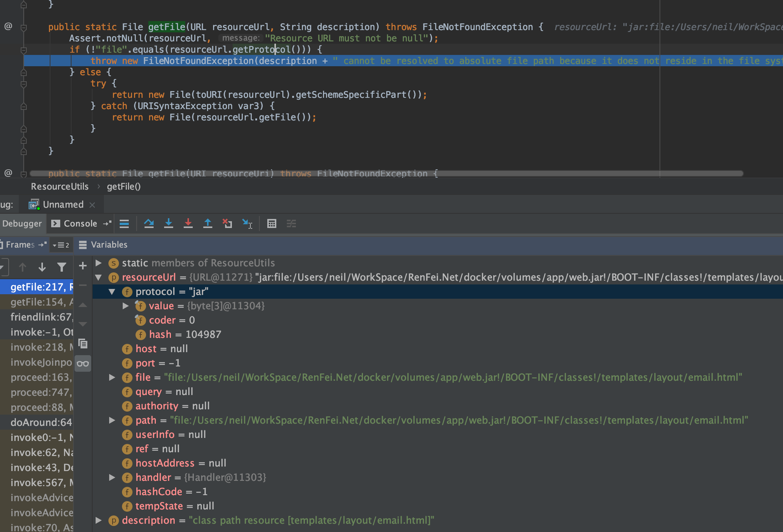Click the gutter @ icon beside getFile(URI)
Viewport: 783px width, 532px height.
8,173
